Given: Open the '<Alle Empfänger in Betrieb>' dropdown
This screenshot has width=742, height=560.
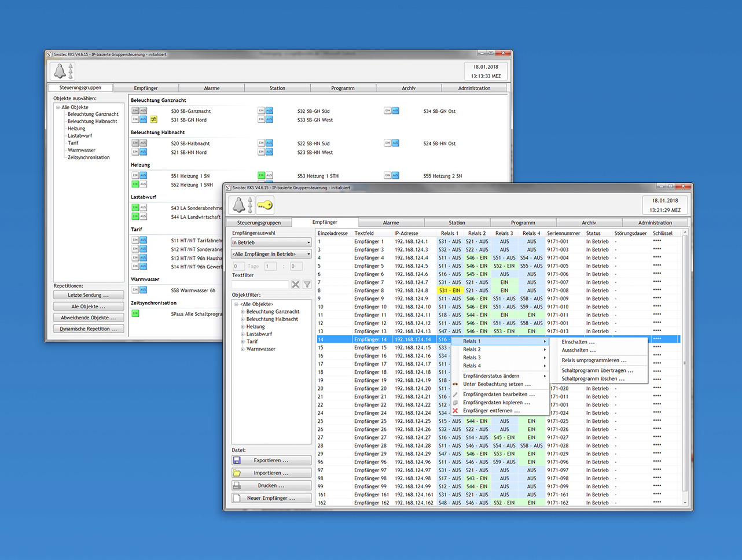Looking at the screenshot, I should (271, 254).
